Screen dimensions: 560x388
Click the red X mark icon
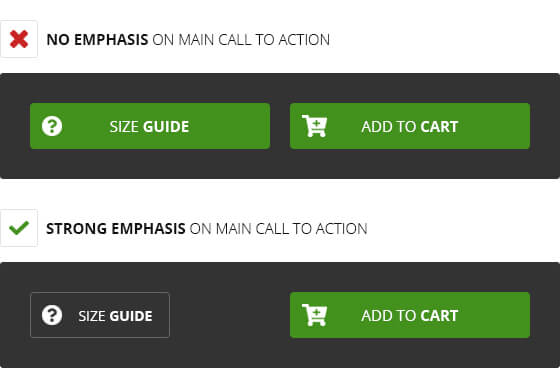click(19, 39)
